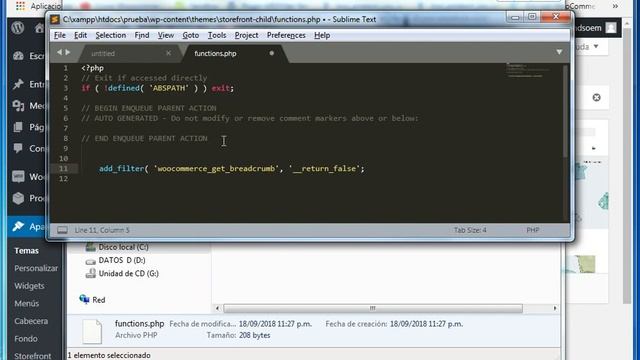Open Personalizar in WordPress sidebar
Viewport: 640px width, 360px height.
(36, 268)
